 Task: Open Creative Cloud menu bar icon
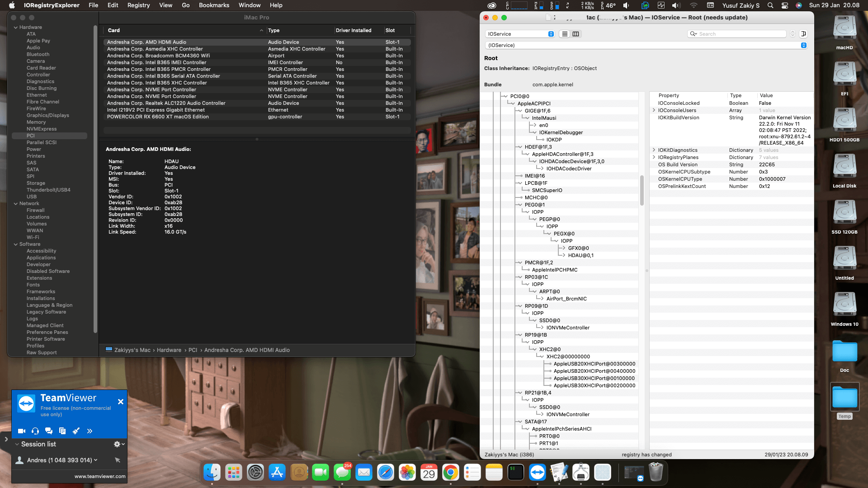click(492, 5)
